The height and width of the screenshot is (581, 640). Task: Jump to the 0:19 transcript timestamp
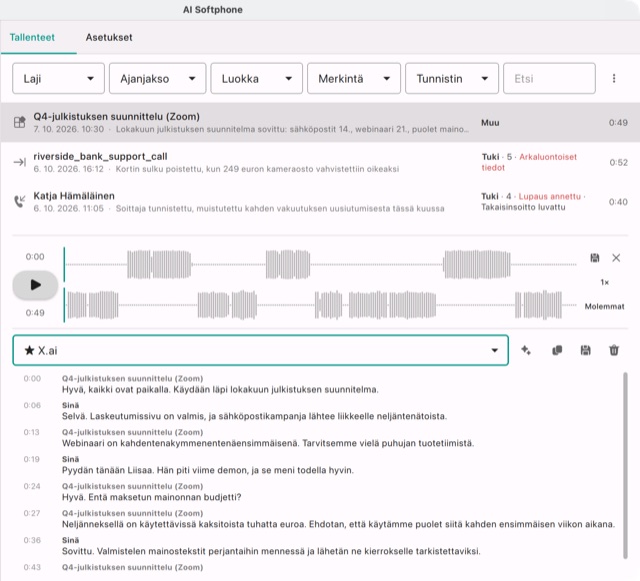31,459
